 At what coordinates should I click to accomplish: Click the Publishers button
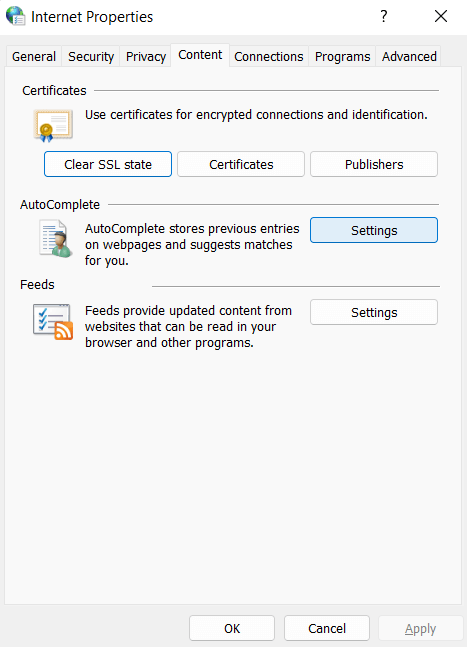374,164
